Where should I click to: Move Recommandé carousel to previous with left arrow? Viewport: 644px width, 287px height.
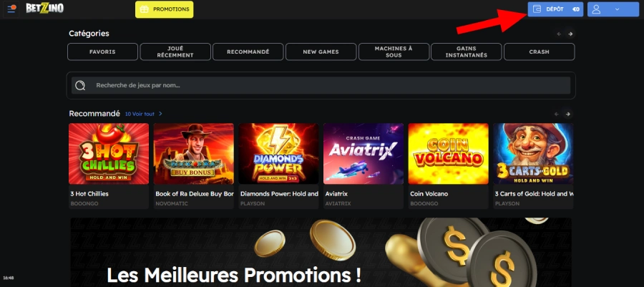point(557,114)
